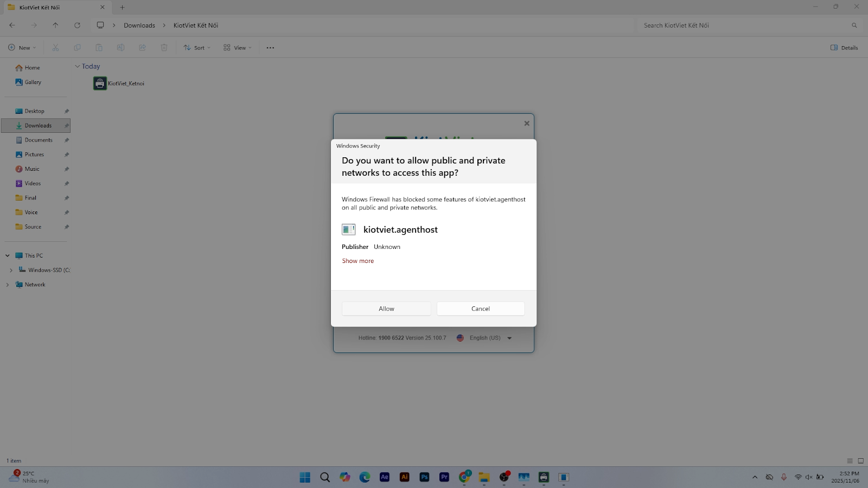Go back in File Explorer navigation
Screen dimensions: 868x488
pos(12,25)
